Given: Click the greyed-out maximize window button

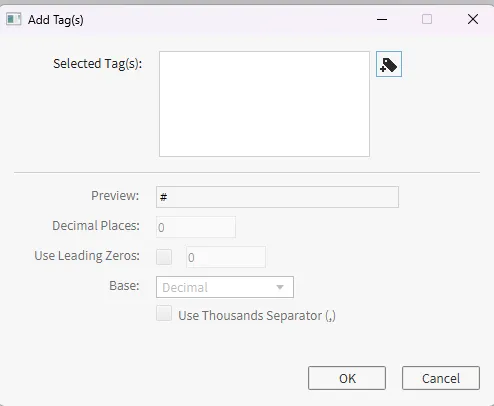Looking at the screenshot, I should tap(427, 19).
